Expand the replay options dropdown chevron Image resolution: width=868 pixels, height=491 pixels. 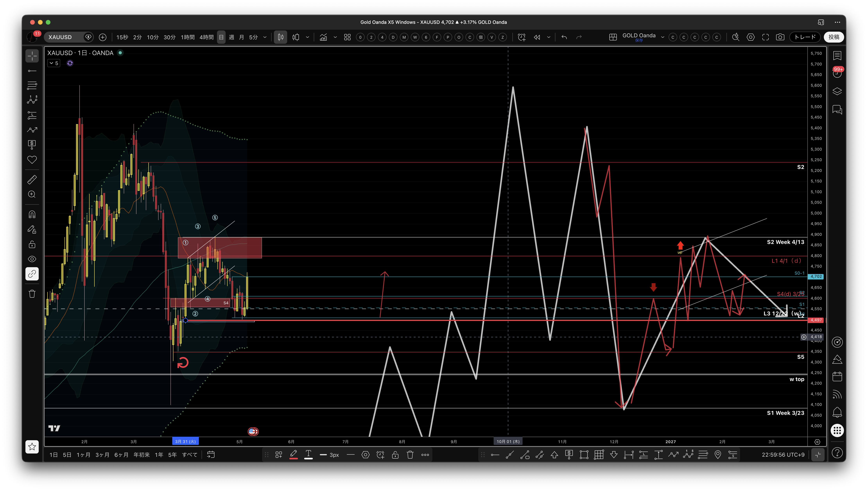(549, 37)
